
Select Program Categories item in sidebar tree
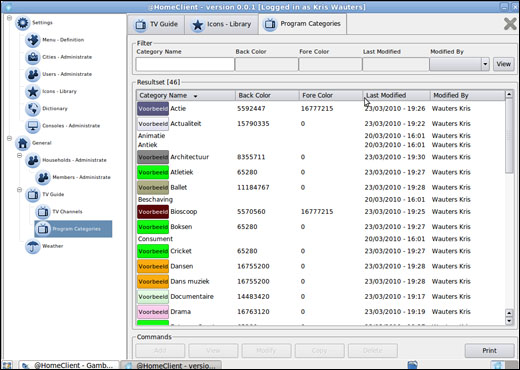click(73, 229)
